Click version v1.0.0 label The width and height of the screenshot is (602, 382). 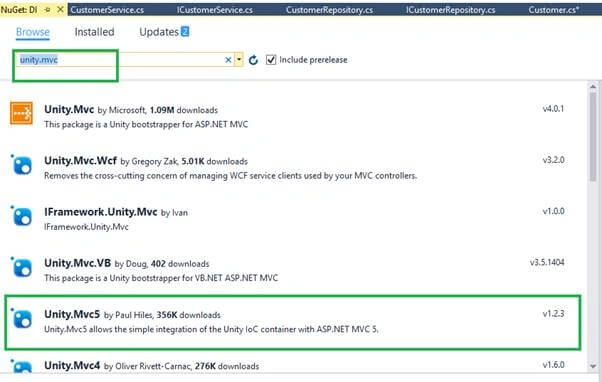[553, 211]
